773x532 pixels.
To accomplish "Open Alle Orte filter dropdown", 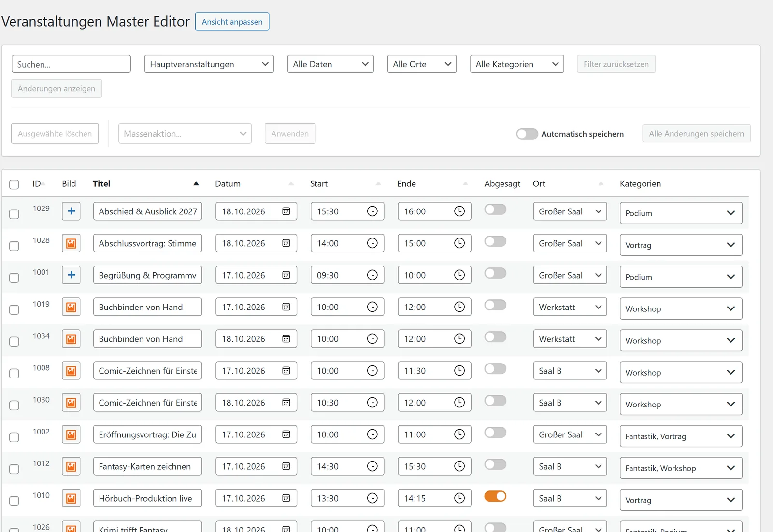I will point(422,64).
